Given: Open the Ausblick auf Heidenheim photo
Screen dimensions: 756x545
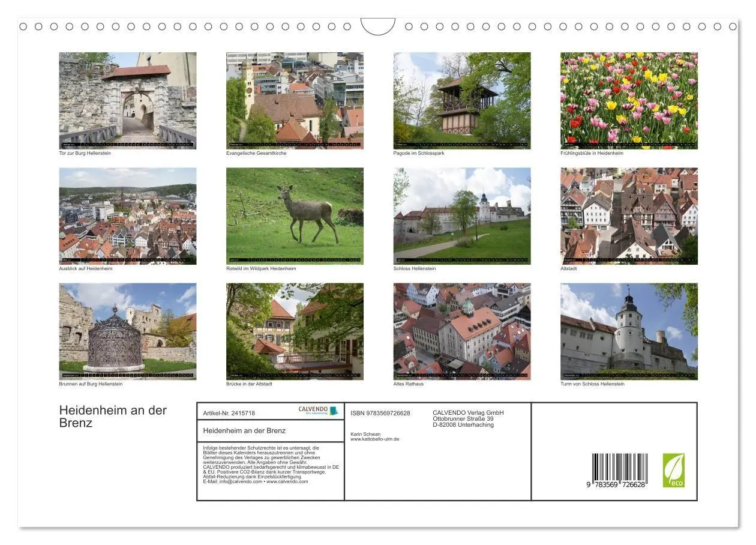Looking at the screenshot, I should pos(128,216).
